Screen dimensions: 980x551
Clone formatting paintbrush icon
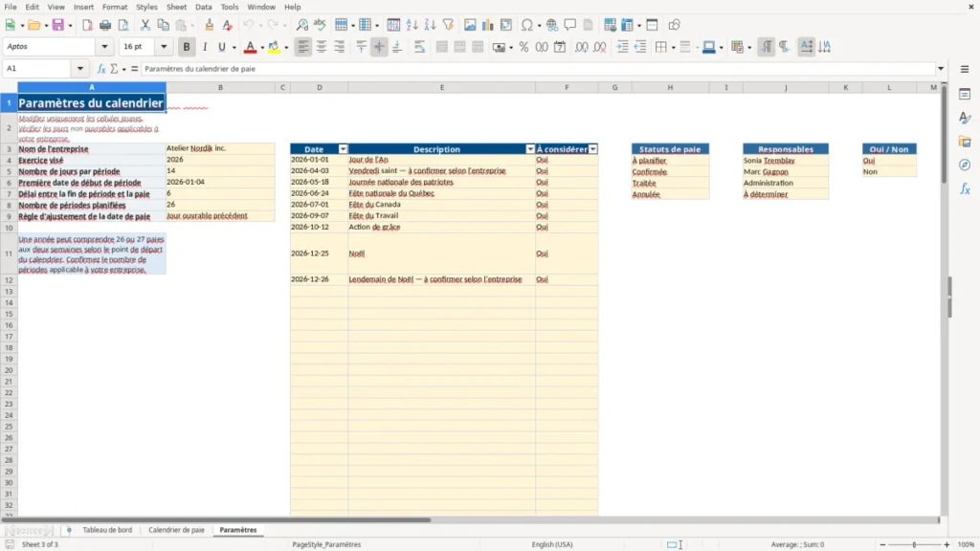coord(210,25)
